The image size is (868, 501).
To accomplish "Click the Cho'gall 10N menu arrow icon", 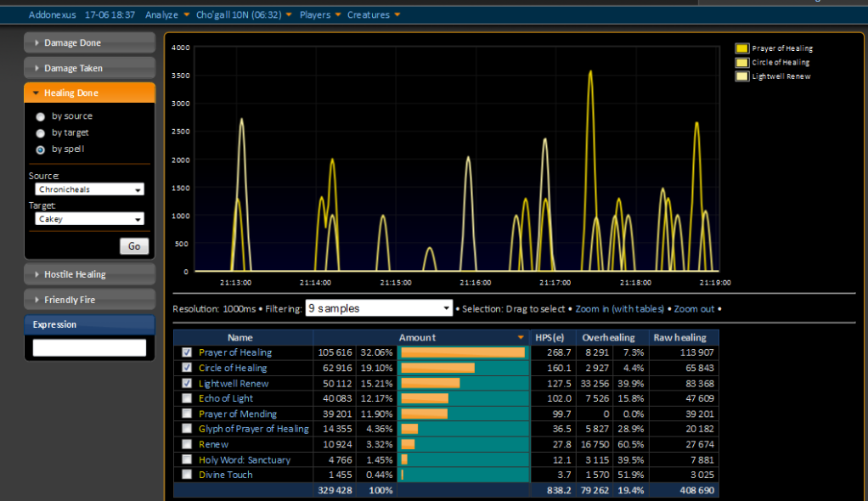I will 289,15.
